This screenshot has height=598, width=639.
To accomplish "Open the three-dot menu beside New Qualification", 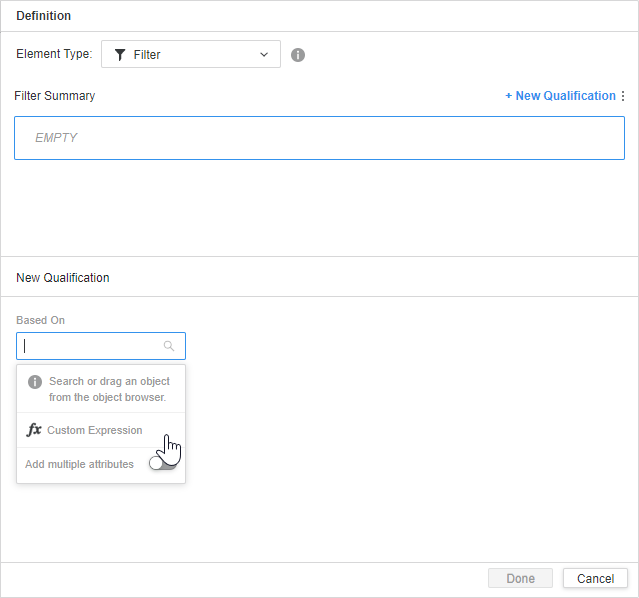I will pyautogui.click(x=623, y=96).
